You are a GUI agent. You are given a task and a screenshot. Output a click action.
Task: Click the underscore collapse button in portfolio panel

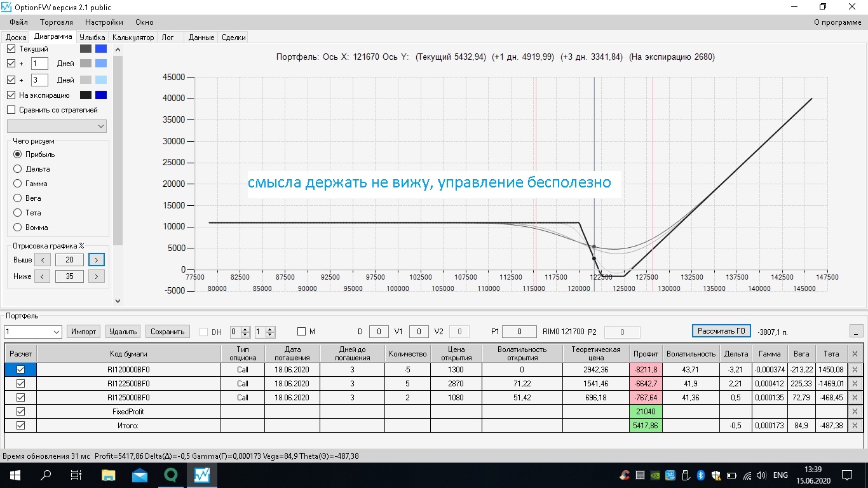pos(857,331)
